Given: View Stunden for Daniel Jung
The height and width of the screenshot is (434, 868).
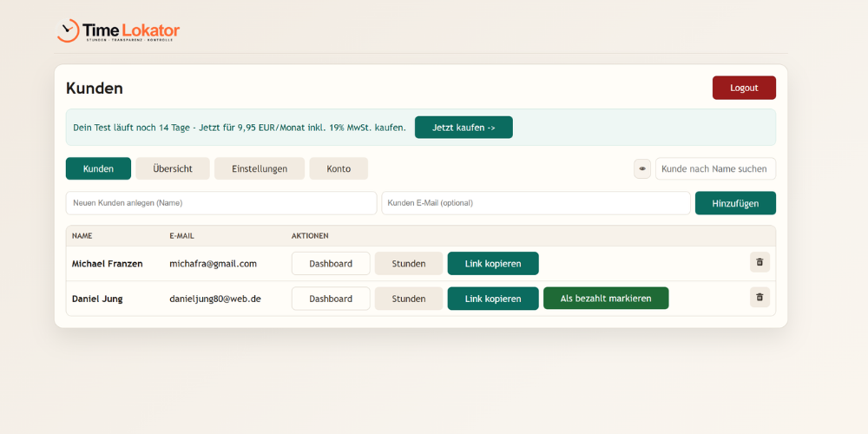Looking at the screenshot, I should 409,299.
